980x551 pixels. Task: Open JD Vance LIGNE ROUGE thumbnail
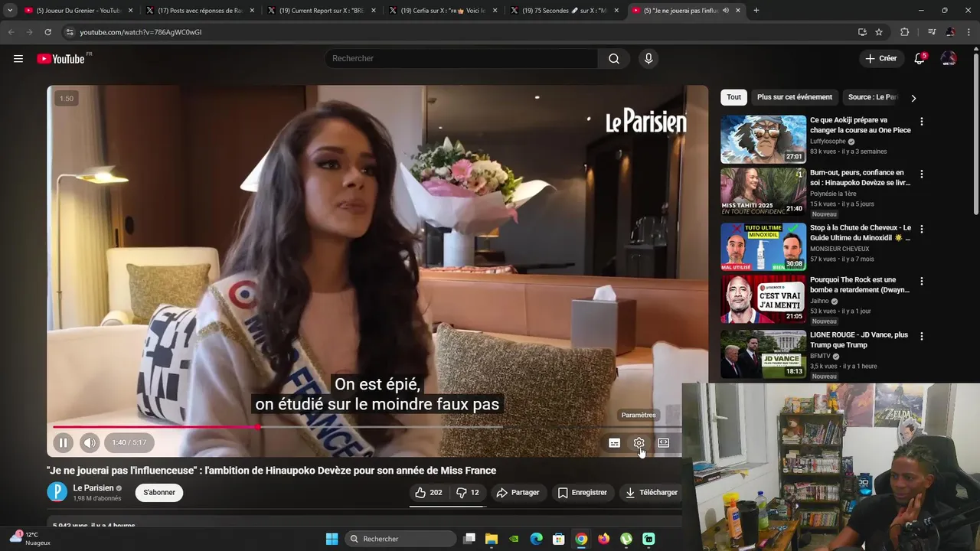[763, 354]
